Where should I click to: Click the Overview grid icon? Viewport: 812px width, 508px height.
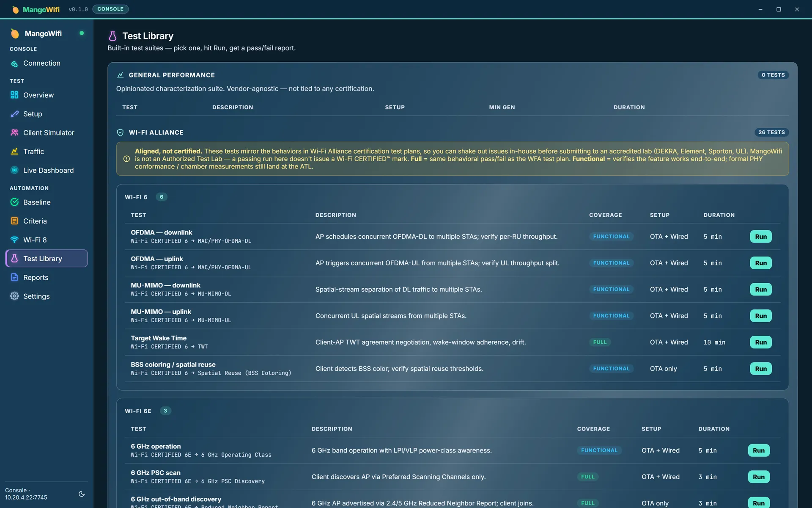14,95
